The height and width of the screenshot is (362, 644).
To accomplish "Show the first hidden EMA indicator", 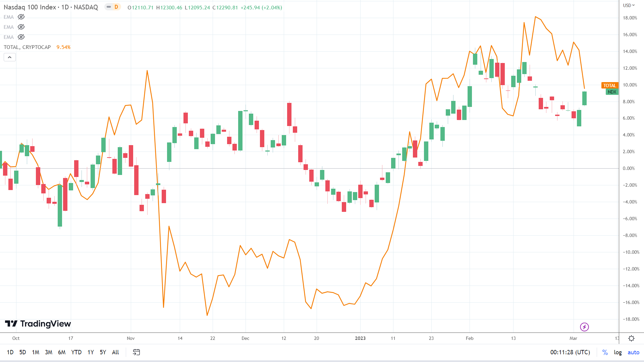I will tap(21, 17).
